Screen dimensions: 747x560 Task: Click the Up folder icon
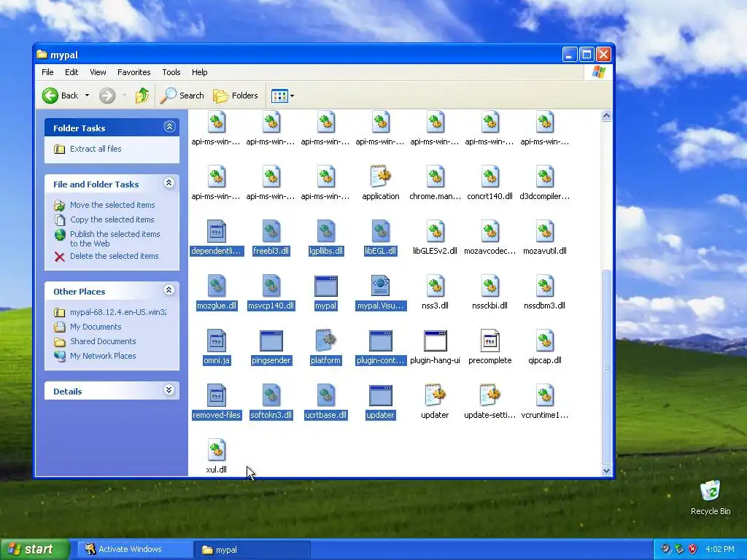click(x=142, y=96)
